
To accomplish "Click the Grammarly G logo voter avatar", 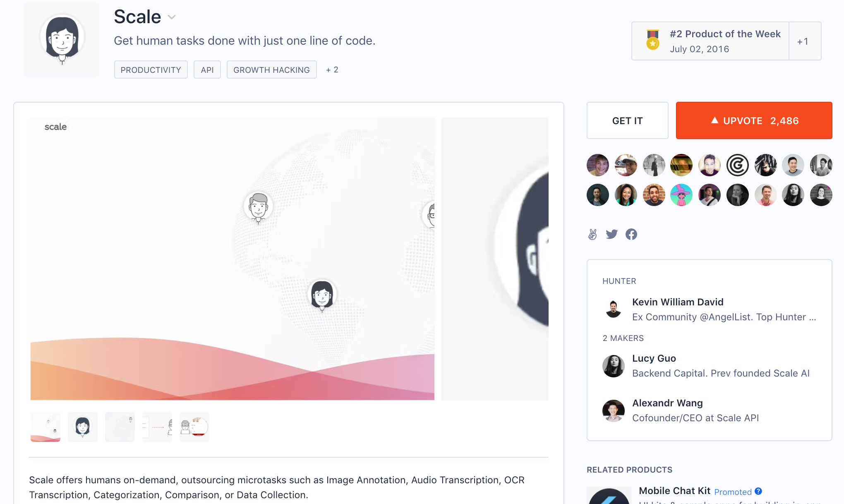I will 738,165.
